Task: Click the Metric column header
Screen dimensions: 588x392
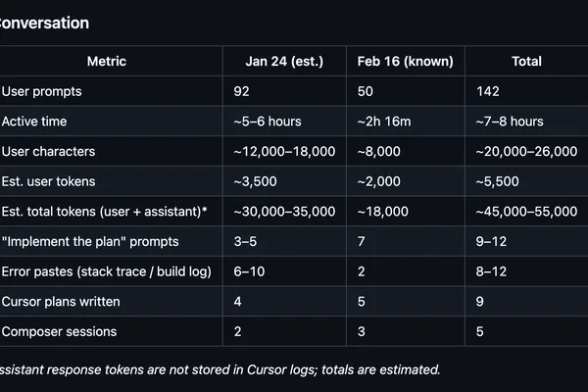Action: [107, 61]
